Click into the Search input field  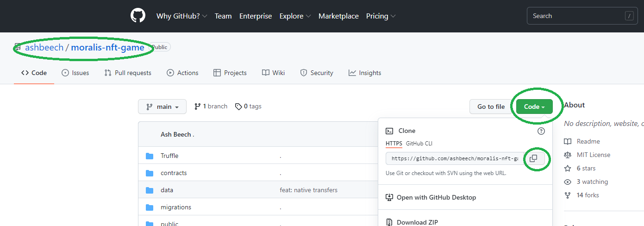click(x=576, y=16)
